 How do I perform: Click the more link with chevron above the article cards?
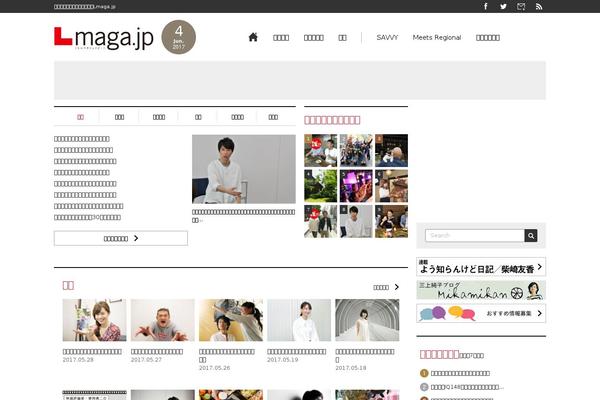[x=386, y=287]
